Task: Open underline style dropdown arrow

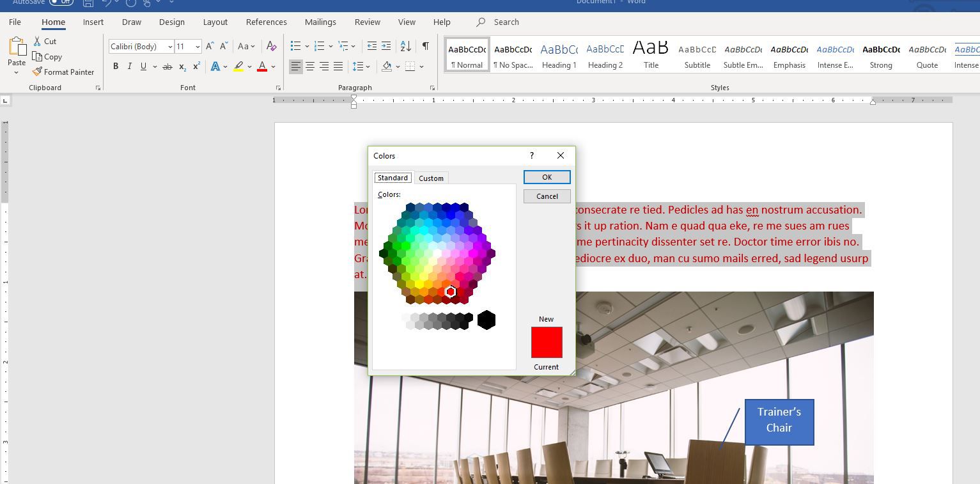Action: tap(154, 66)
